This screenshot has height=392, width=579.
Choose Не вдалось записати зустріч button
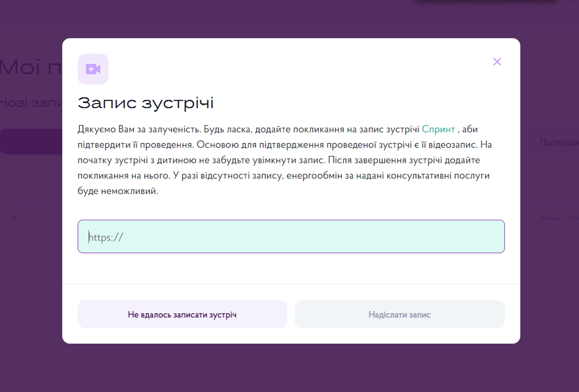coord(182,314)
